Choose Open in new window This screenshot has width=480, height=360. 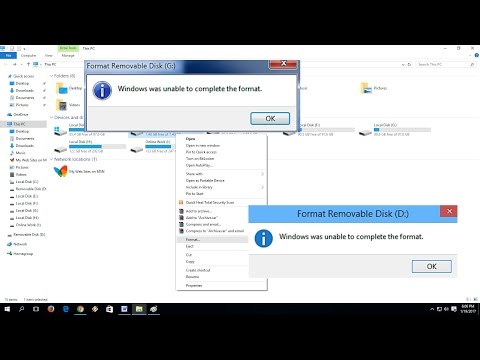click(203, 145)
